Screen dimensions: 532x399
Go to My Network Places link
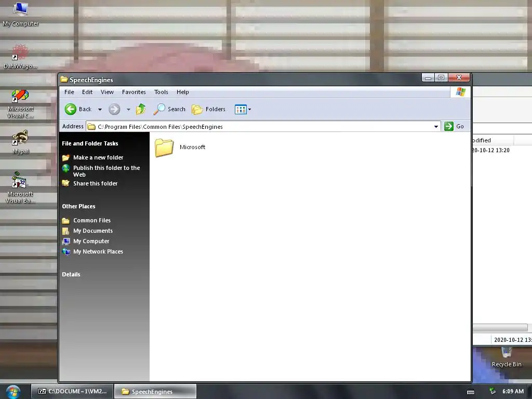(x=98, y=251)
